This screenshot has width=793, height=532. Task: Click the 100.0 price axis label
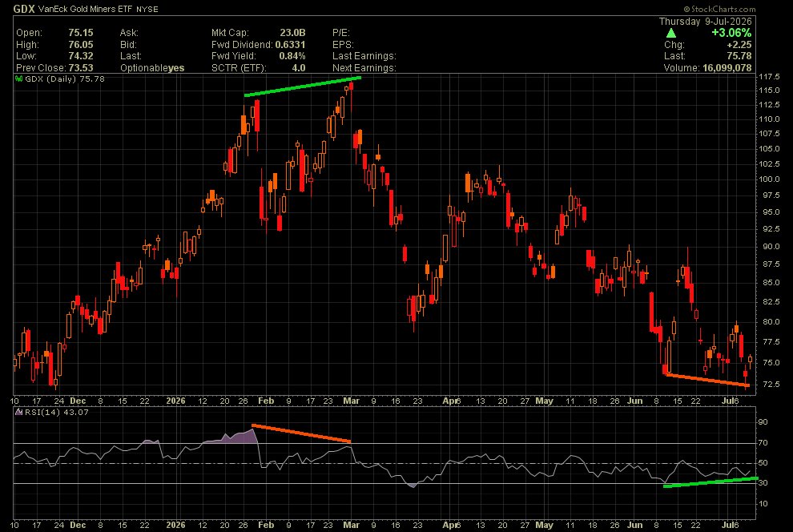(769, 179)
